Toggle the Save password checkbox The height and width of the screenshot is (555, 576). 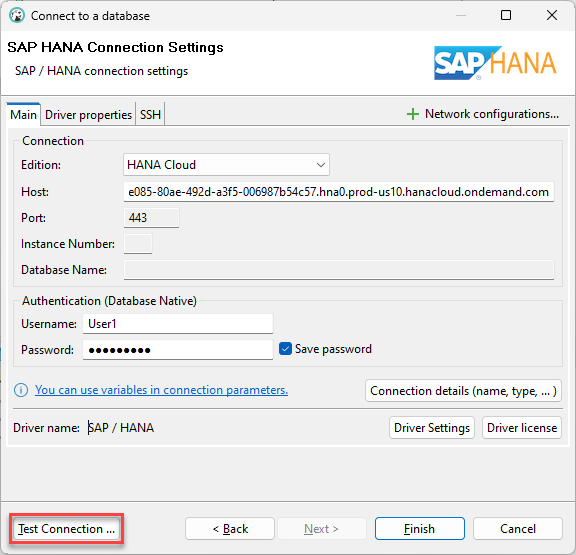click(x=285, y=349)
